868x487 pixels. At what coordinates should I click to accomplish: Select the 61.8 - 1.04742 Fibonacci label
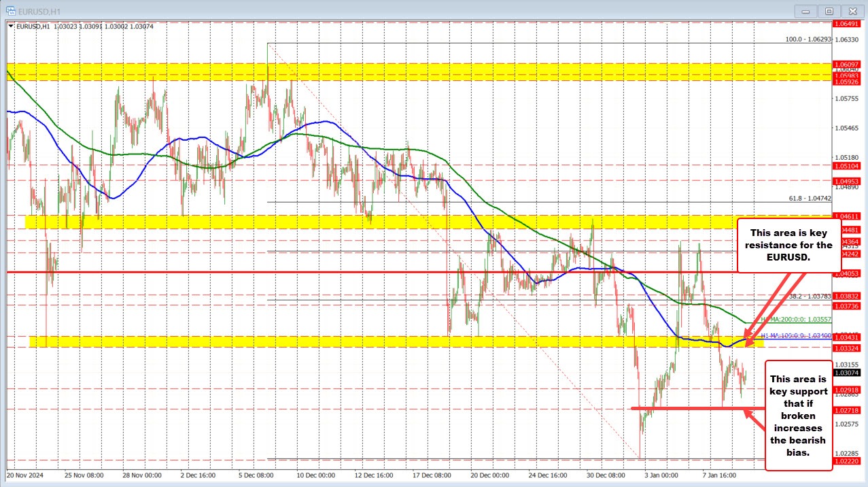(x=810, y=198)
